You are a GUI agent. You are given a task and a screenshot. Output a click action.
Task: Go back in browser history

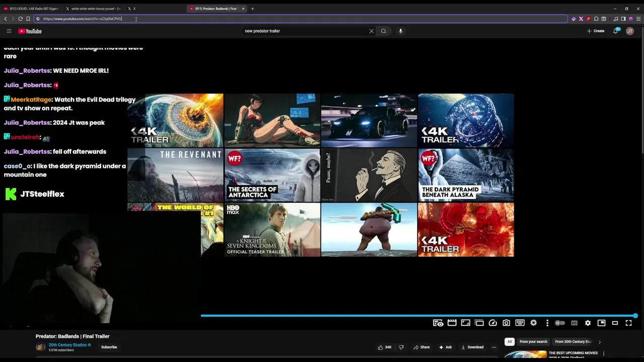6,19
